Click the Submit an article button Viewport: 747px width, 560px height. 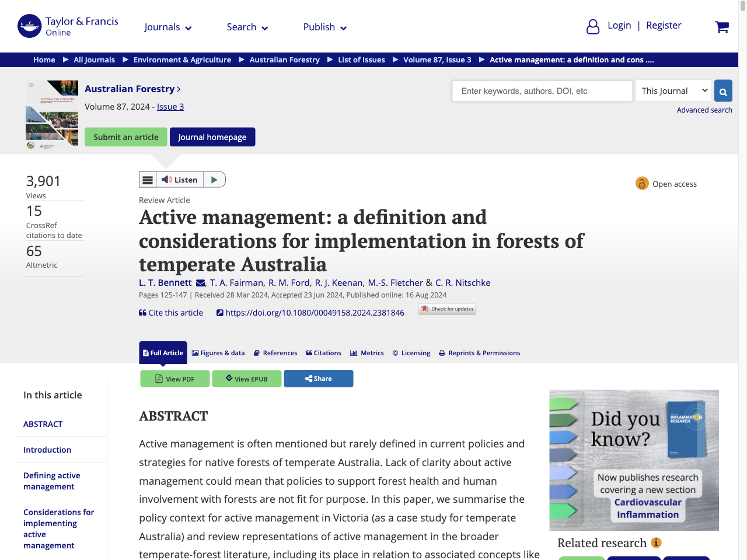(125, 136)
